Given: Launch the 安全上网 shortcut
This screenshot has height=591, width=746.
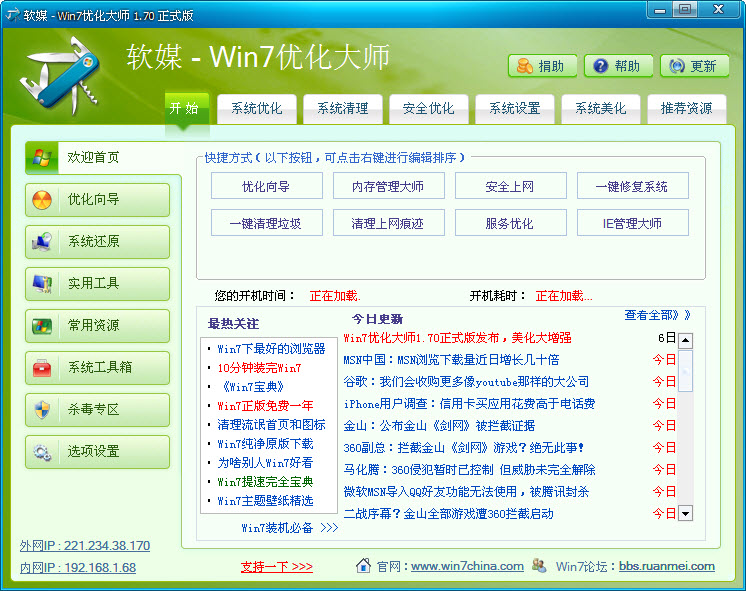Looking at the screenshot, I should coord(510,186).
